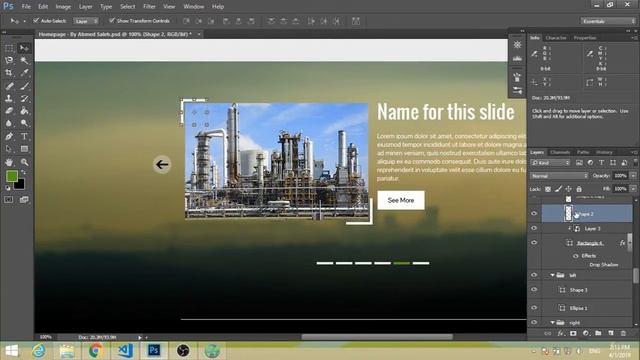Select the Healing Brush tool
The width and height of the screenshot is (640, 360).
[9, 86]
